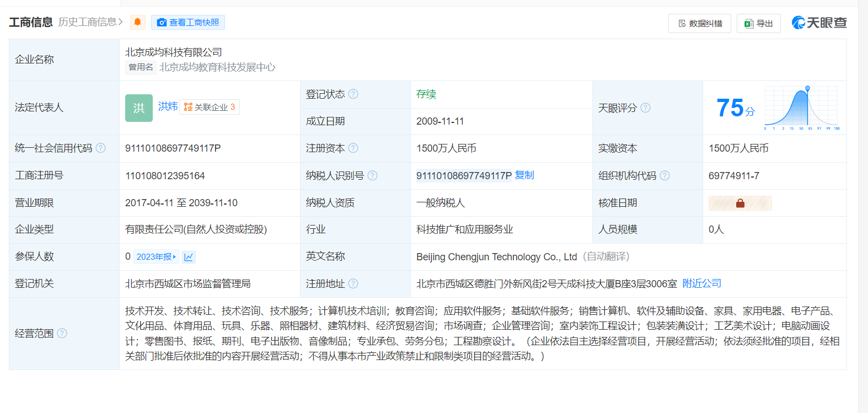The image size is (868, 413).
Task: Click help icon next to 纳税人识别号
Action: 373,176
